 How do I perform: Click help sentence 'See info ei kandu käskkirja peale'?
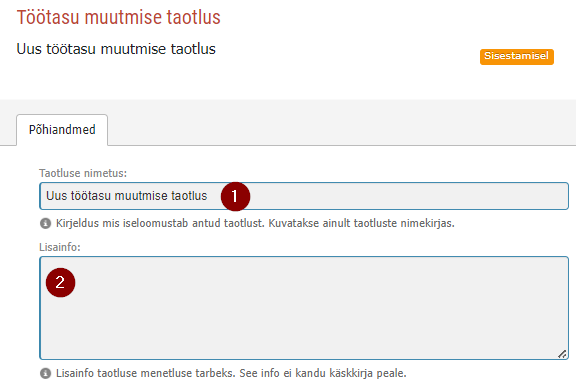[323, 373]
